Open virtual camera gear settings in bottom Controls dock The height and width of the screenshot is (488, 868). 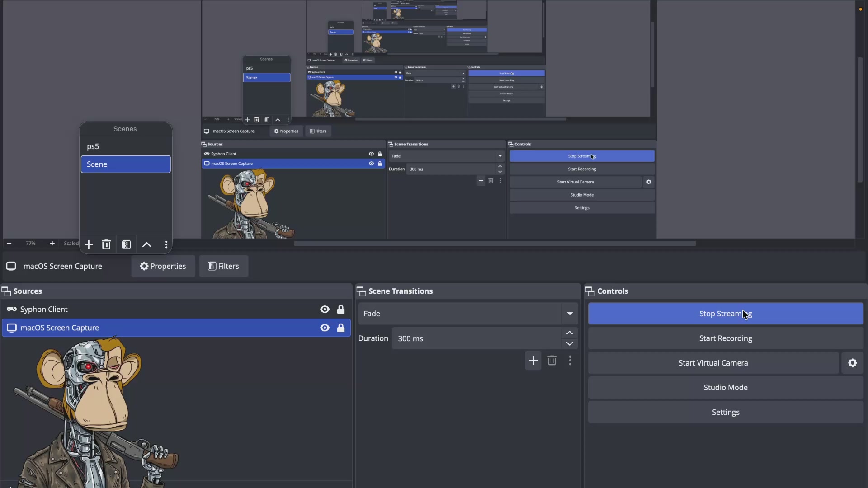[x=853, y=363]
